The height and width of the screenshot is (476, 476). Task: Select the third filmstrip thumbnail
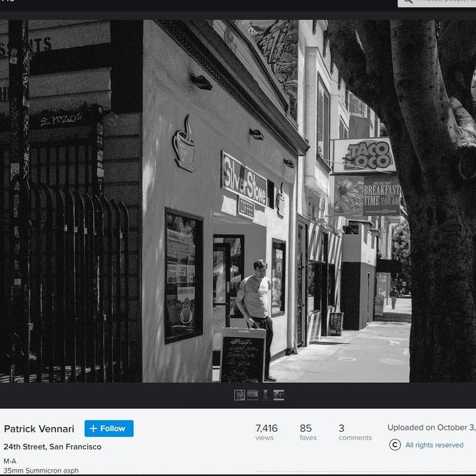pos(266,395)
